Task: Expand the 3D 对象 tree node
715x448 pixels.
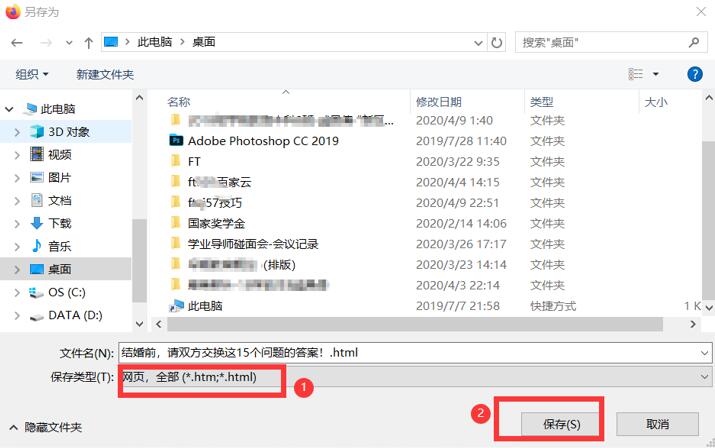Action: (17, 132)
